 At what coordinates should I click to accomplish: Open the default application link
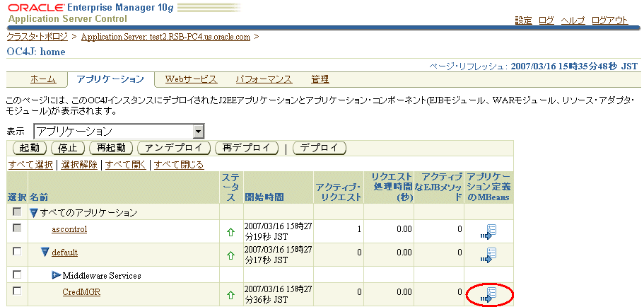tap(64, 253)
